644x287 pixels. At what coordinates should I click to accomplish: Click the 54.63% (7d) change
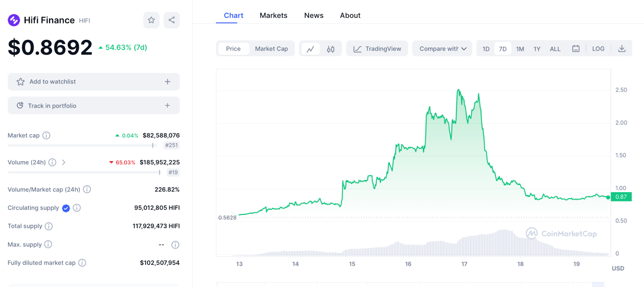[x=123, y=48]
